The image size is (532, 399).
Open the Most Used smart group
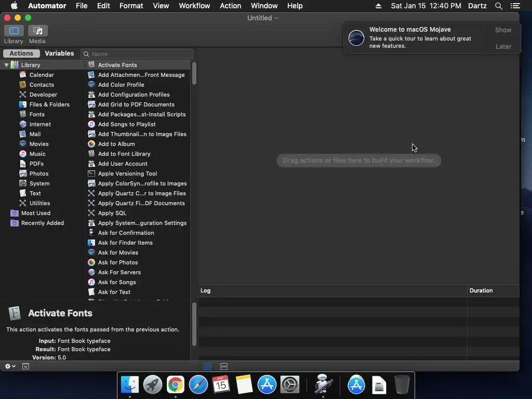coord(36,213)
